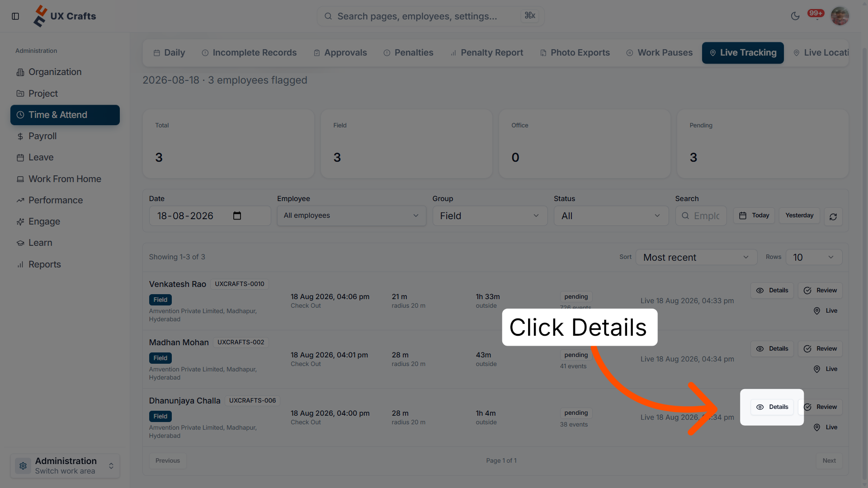
Task: Expand the Most recent sort dropdown
Action: [696, 257]
